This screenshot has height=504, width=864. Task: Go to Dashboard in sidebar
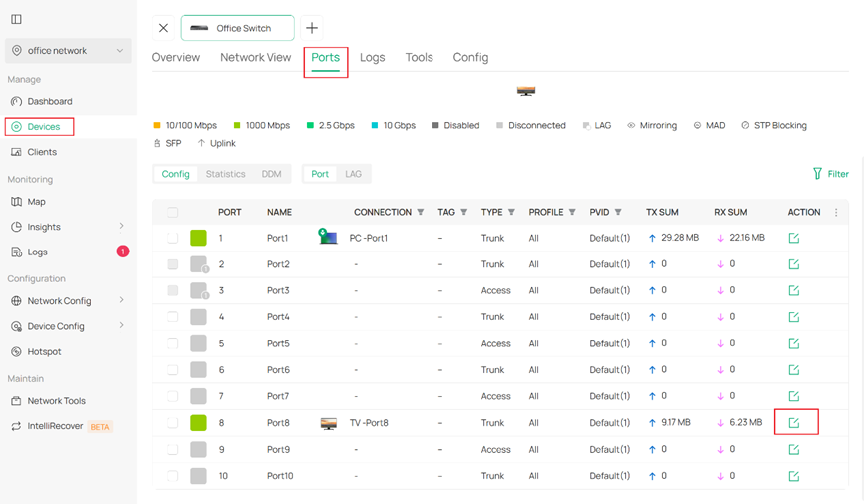pos(50,101)
